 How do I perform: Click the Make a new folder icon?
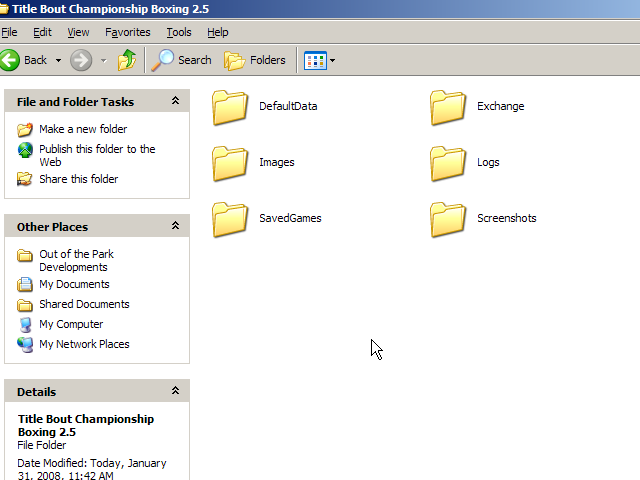[24, 129]
